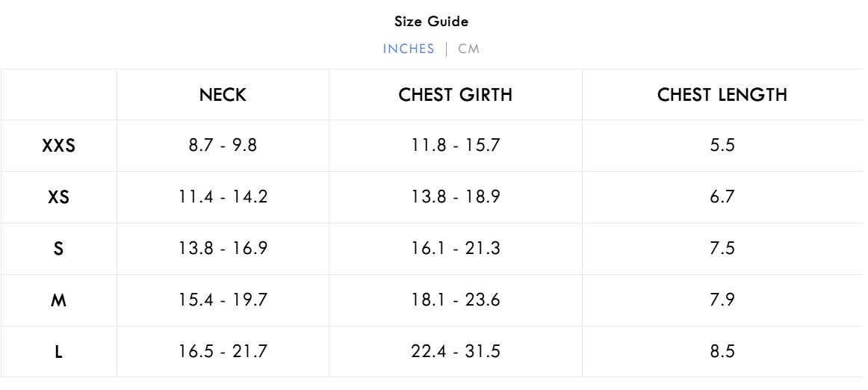
Task: Click the L chest length value 8.5
Action: [723, 351]
